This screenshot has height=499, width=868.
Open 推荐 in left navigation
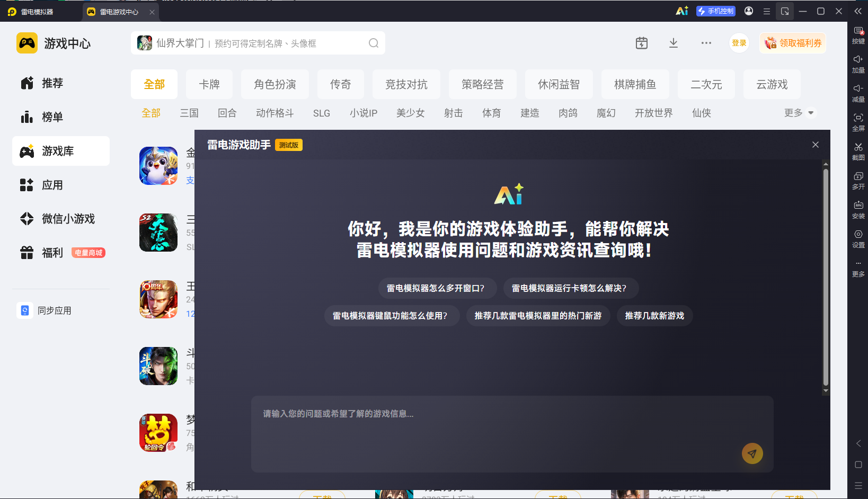click(x=61, y=83)
